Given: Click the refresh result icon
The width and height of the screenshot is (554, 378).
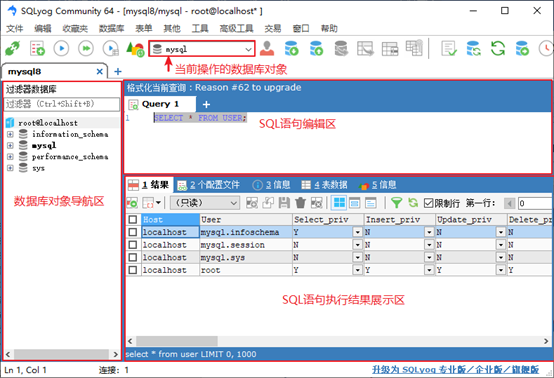Looking at the screenshot, I should (x=413, y=203).
